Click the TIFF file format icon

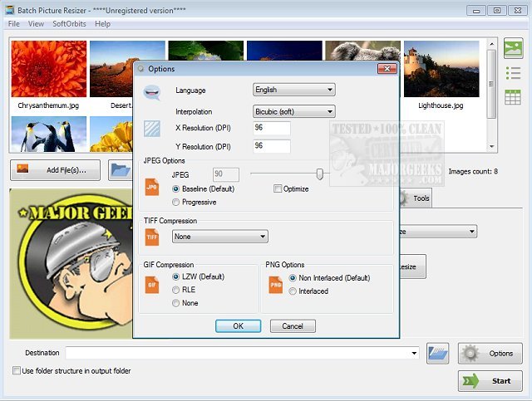pos(151,237)
